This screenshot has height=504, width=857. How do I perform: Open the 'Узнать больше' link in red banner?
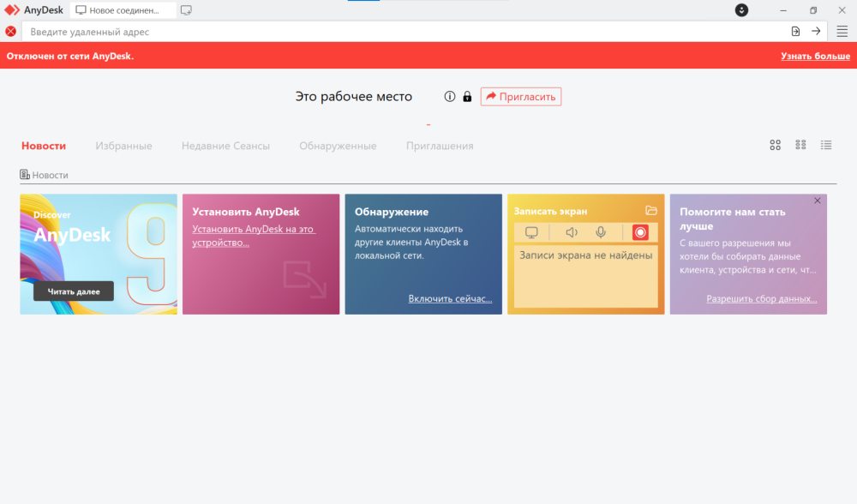pos(815,56)
